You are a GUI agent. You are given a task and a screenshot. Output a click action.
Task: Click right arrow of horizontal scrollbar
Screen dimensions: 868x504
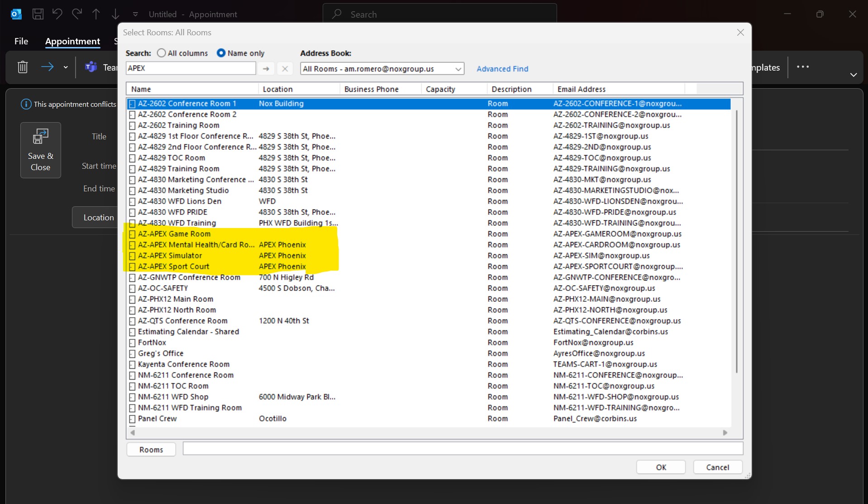(725, 433)
